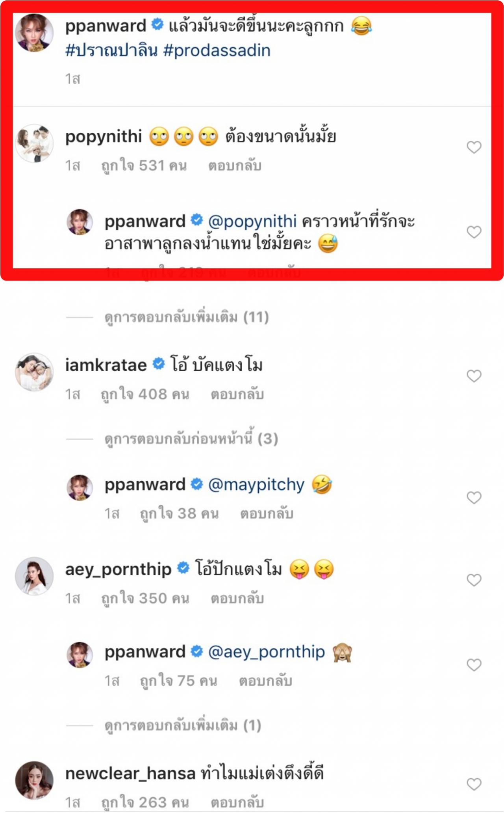
Task: Tap heart on newclear_hansa's comment
Action: (x=474, y=784)
